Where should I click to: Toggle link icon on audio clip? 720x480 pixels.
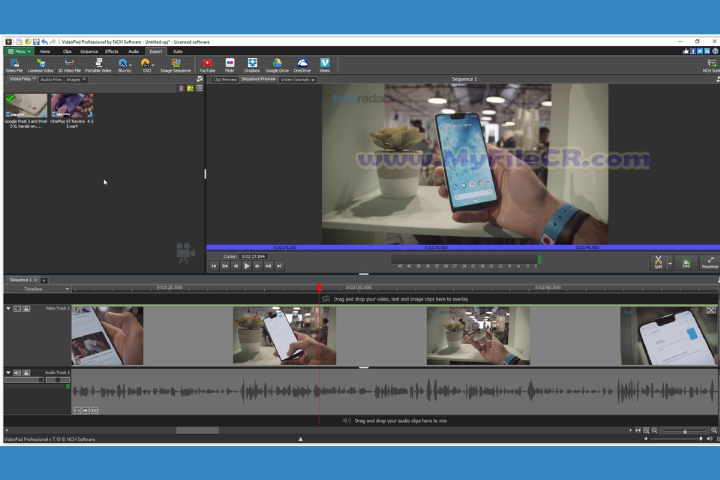tap(95, 410)
